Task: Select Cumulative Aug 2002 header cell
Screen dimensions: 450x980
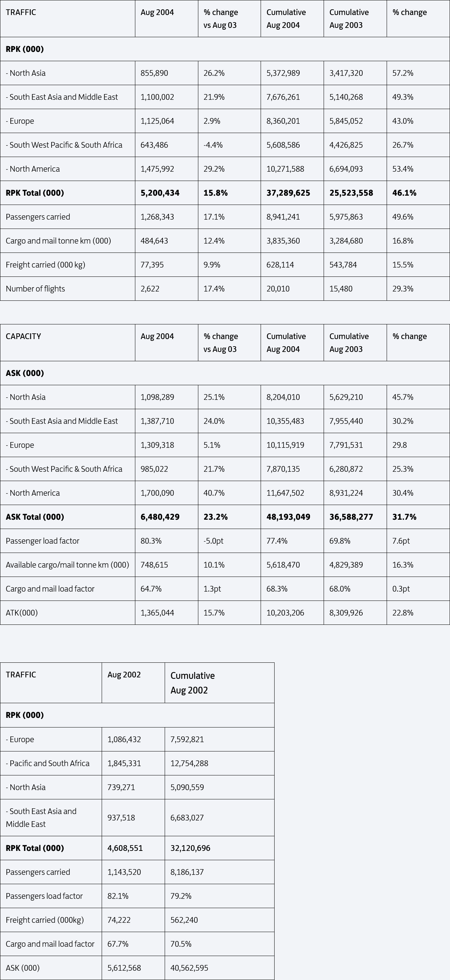Action: [x=219, y=683]
